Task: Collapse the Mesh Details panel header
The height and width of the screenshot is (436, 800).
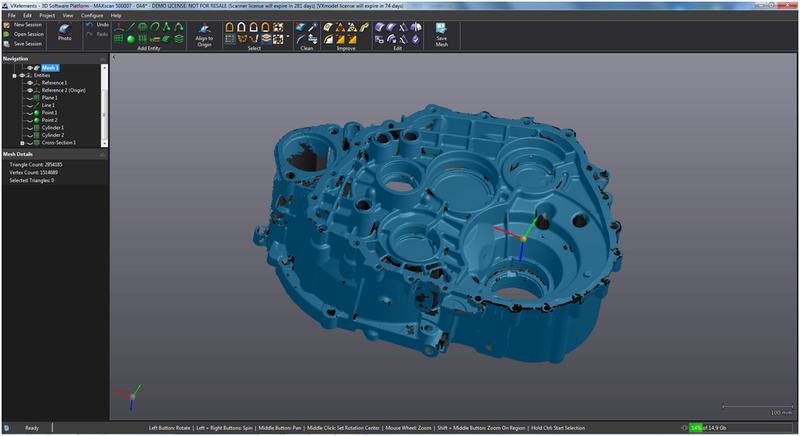Action: point(101,155)
